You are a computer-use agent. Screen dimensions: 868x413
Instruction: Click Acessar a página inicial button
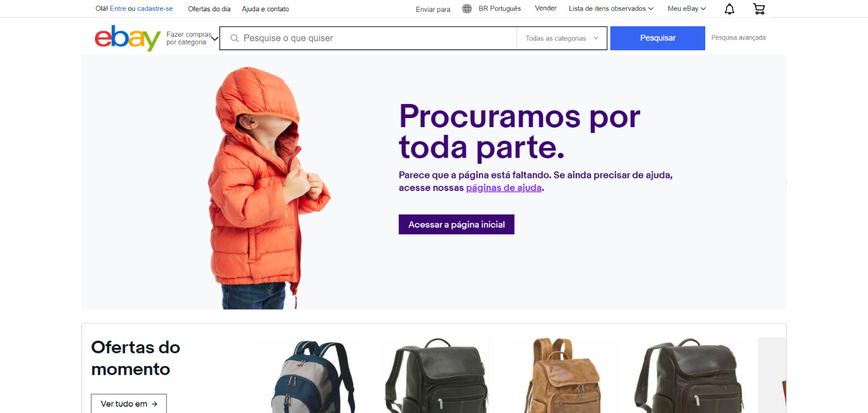pyautogui.click(x=457, y=224)
